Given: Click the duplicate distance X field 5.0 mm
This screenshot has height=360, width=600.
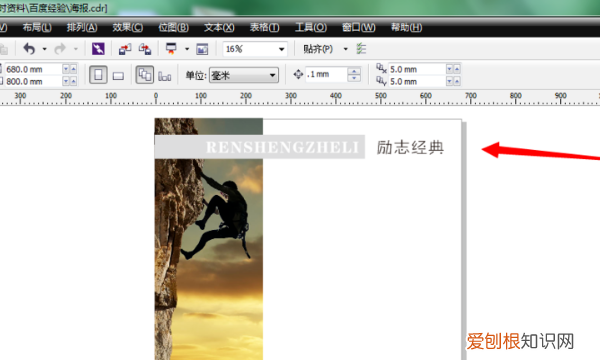Looking at the screenshot, I should [417, 69].
